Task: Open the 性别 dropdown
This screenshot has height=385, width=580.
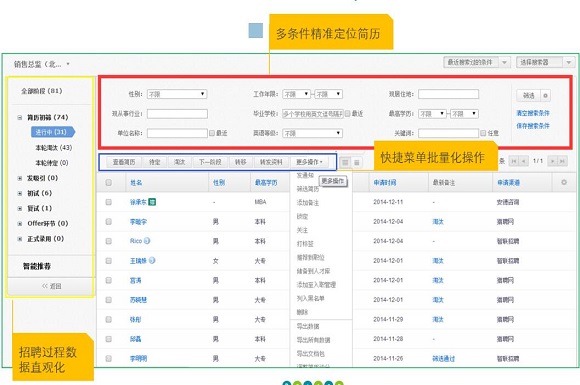Action: 177,94
